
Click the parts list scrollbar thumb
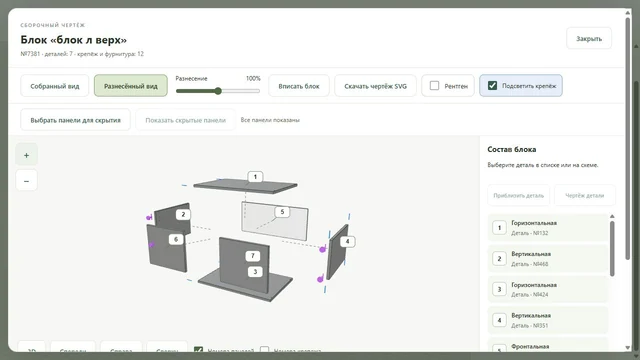[612, 249]
